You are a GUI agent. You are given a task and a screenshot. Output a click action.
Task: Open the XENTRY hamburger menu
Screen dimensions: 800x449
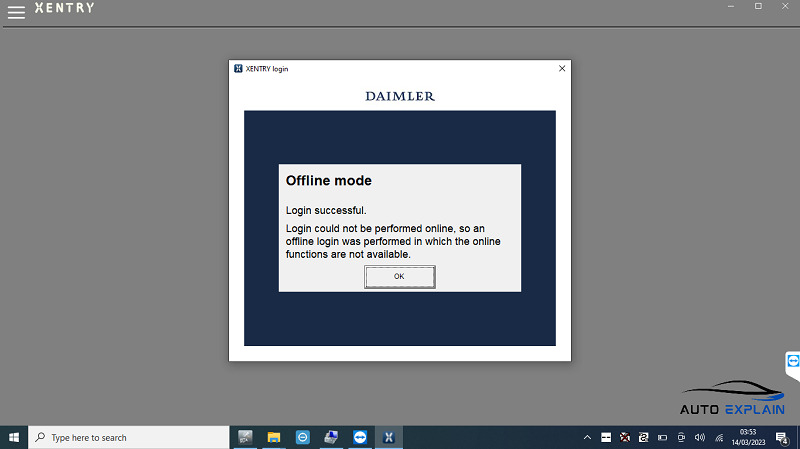(16, 12)
